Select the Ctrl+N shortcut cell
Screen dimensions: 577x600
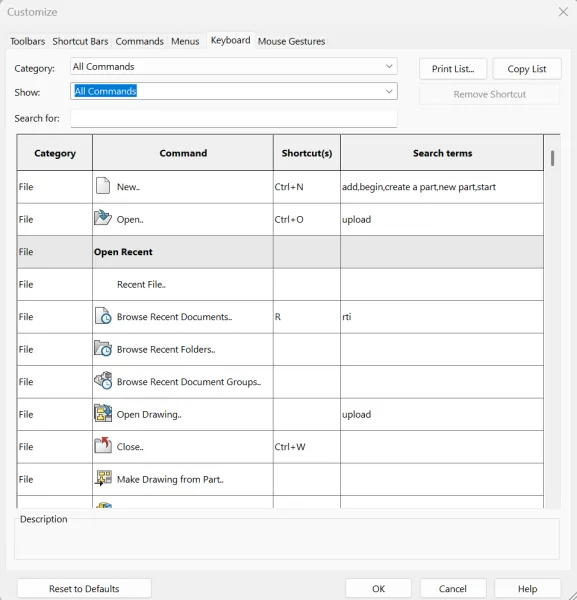(x=306, y=187)
